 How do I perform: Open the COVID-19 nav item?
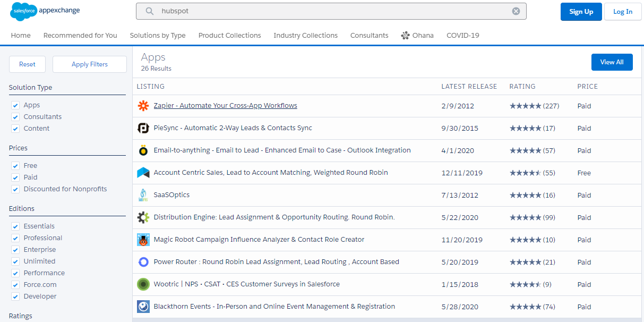click(x=463, y=36)
